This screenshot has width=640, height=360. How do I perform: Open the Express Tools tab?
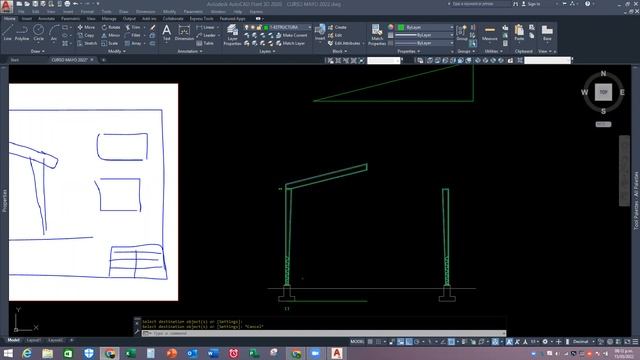pyautogui.click(x=201, y=19)
